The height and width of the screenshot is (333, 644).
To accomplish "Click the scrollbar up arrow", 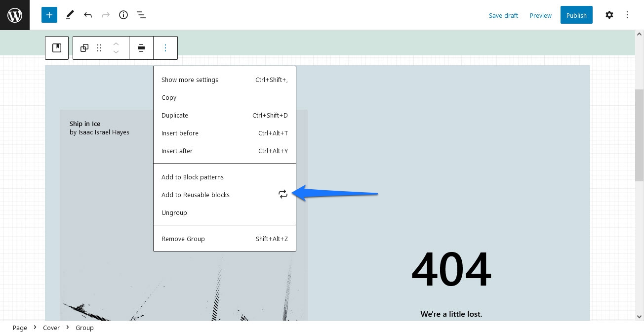I will (639, 35).
